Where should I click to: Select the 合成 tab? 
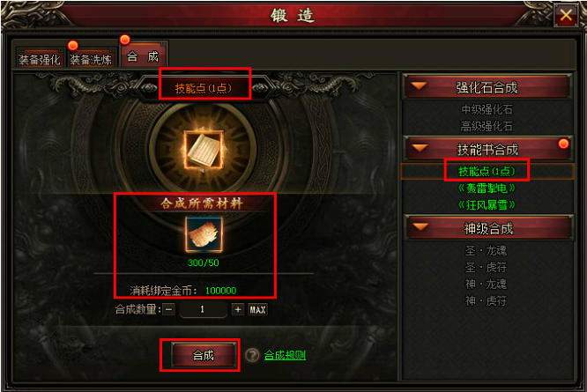pos(143,55)
